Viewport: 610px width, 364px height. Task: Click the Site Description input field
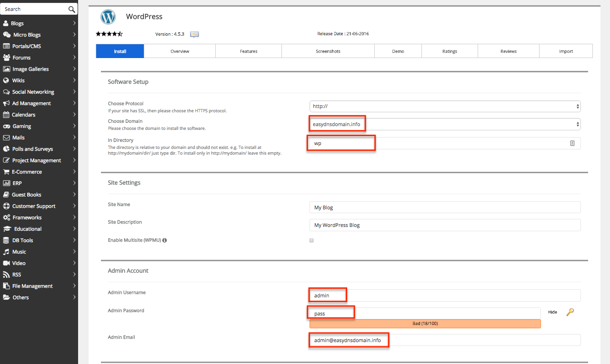pos(445,225)
